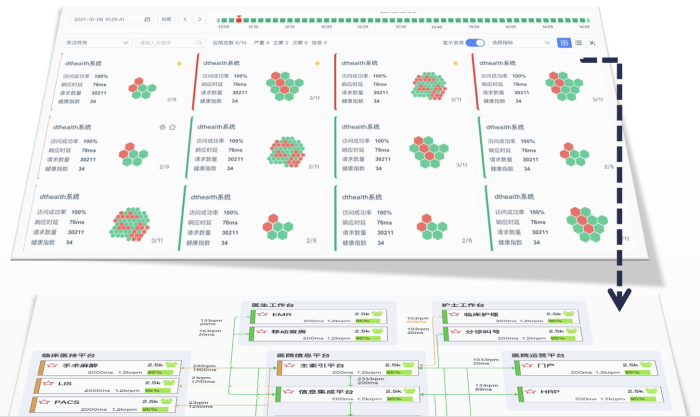Click the green host icon on 临床护理 node

pos(568,313)
